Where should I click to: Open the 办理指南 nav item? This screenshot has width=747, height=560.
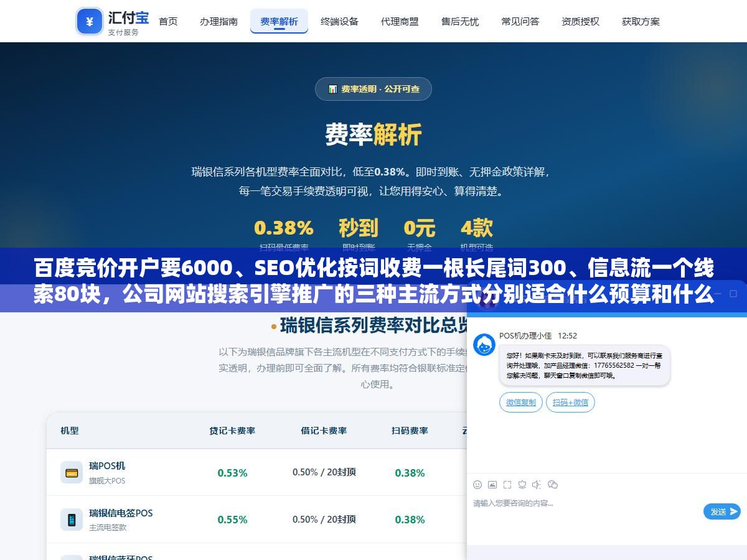[x=218, y=21]
